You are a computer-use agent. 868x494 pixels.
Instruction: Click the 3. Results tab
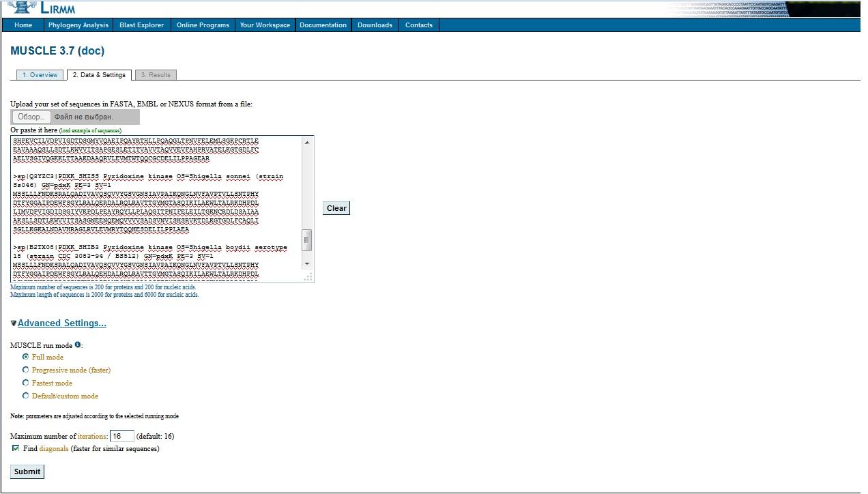click(x=156, y=75)
